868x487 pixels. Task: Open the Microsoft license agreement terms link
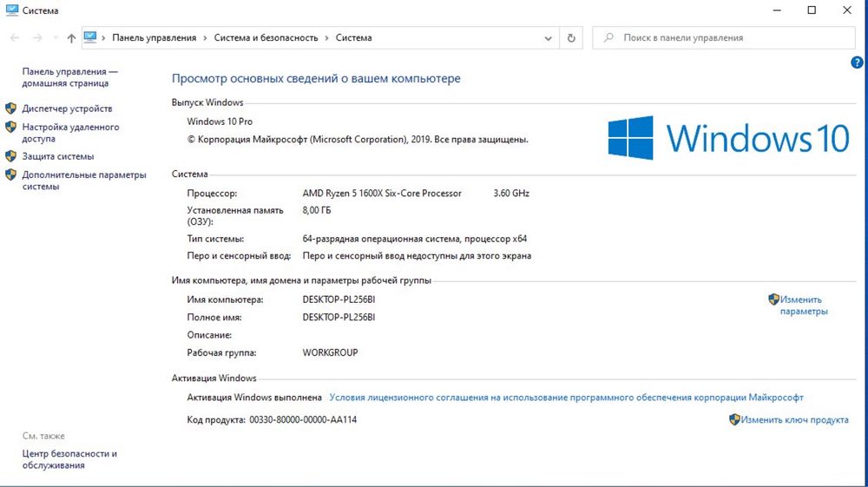pos(566,398)
